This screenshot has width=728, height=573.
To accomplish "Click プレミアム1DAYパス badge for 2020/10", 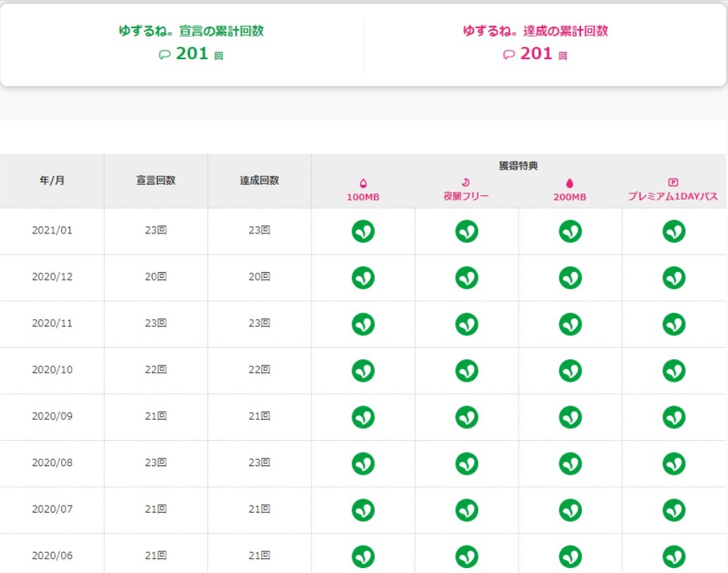I will point(674,371).
